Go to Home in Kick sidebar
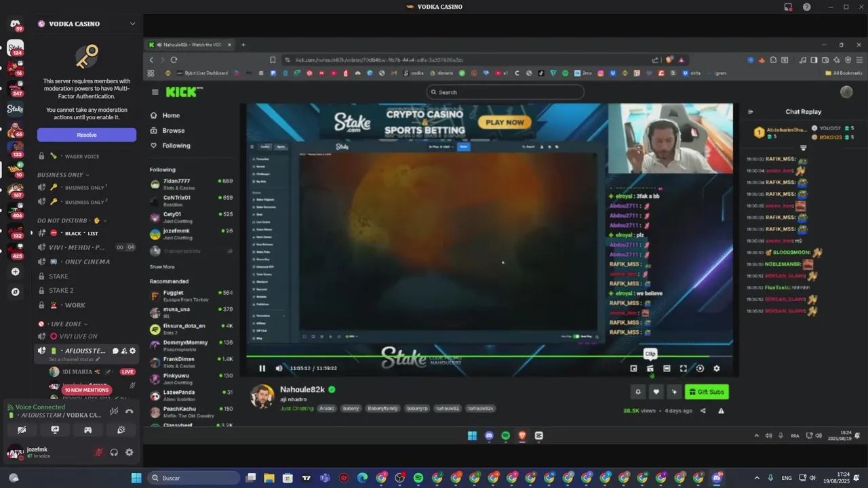 171,115
